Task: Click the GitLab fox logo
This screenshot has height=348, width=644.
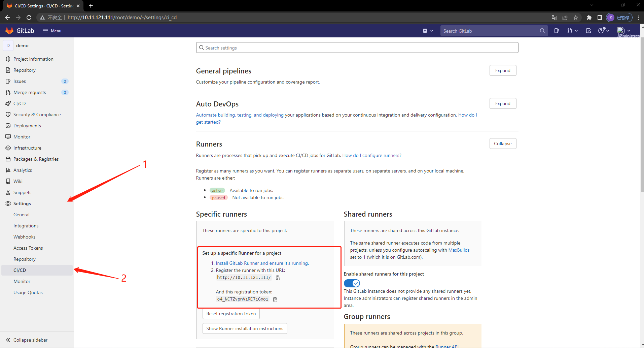Action: (x=9, y=31)
